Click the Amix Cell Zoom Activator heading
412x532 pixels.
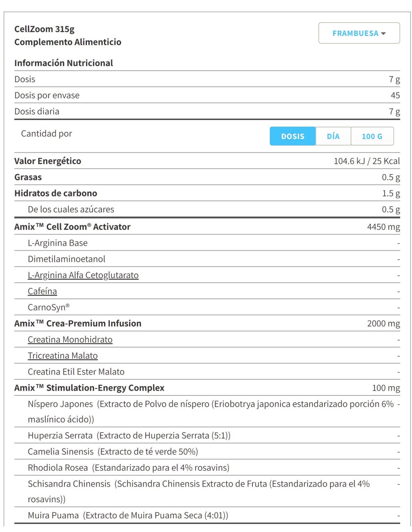[72, 227]
